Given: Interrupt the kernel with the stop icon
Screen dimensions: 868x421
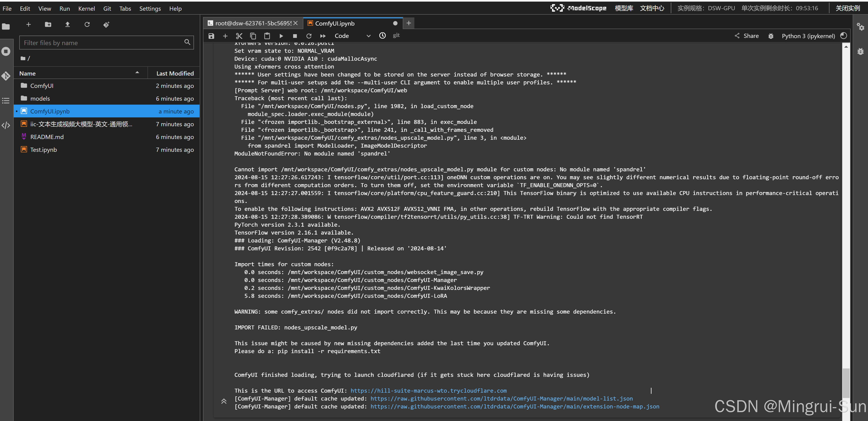Looking at the screenshot, I should [295, 36].
